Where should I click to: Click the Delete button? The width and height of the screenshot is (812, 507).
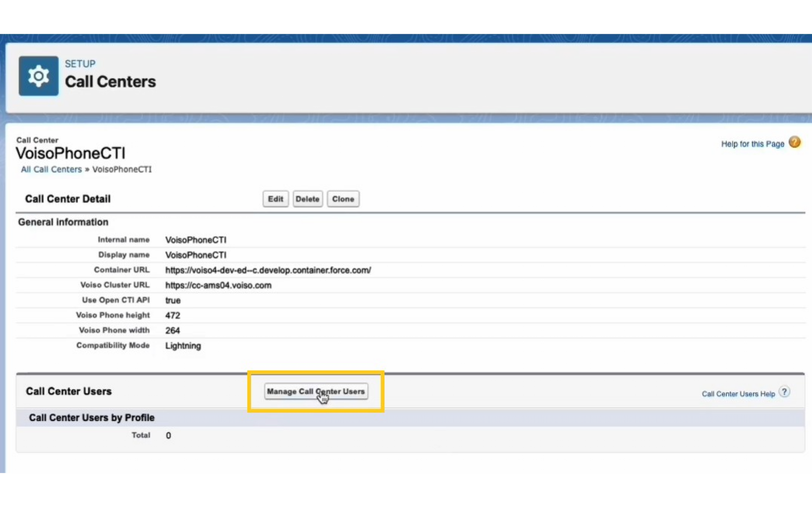(308, 199)
